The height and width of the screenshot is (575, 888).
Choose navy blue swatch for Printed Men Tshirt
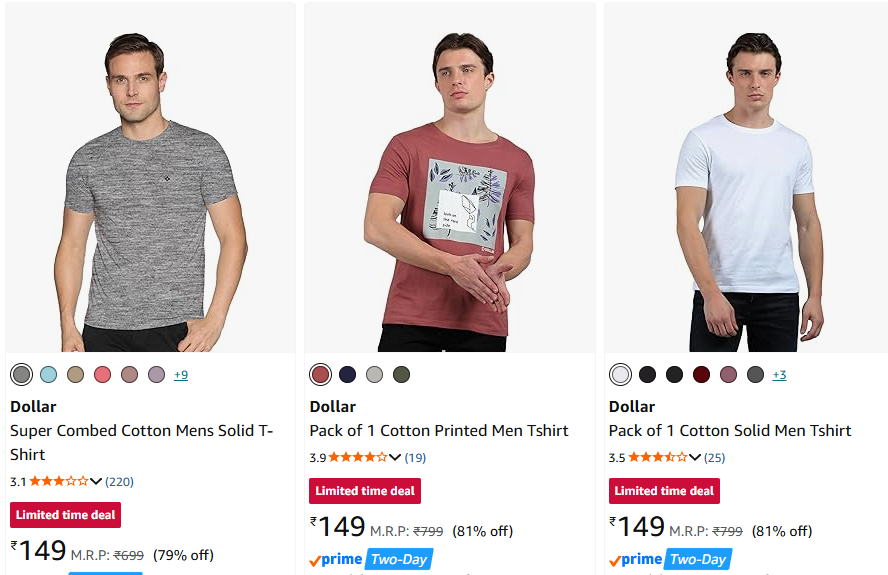click(347, 374)
